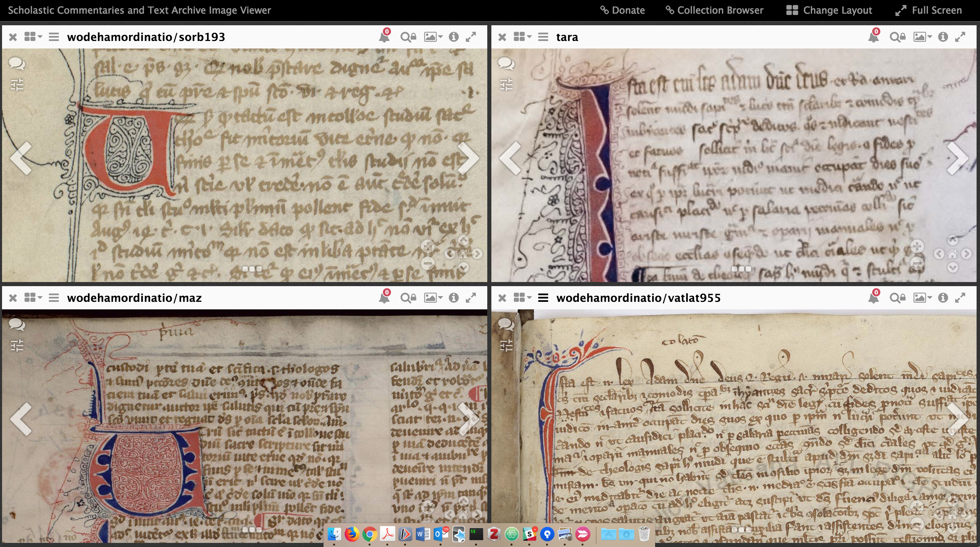Toggle image manipulation sliders in tara window
The width and height of the screenshot is (980, 547).
point(506,84)
